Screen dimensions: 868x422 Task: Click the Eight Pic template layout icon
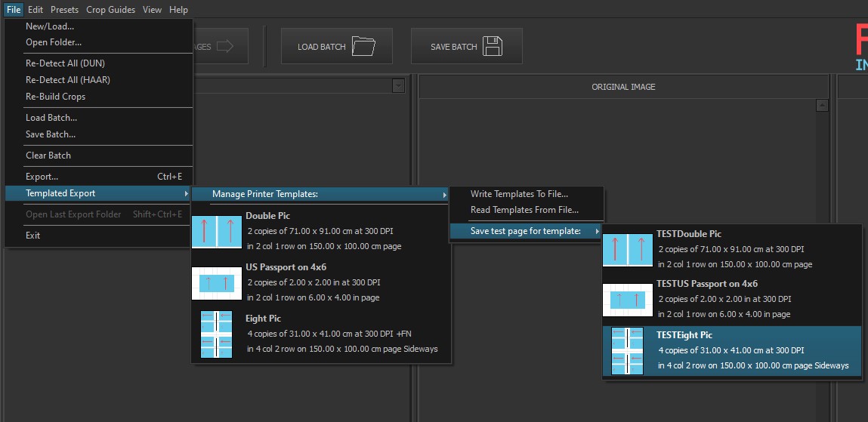[x=216, y=334]
